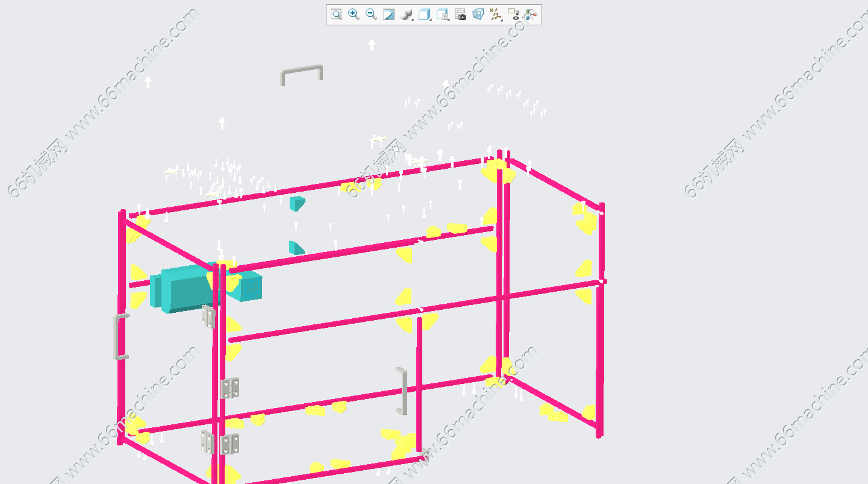This screenshot has height=484, width=868.
Task: Open the Saved Orientations cube dropdown
Action: click(425, 14)
